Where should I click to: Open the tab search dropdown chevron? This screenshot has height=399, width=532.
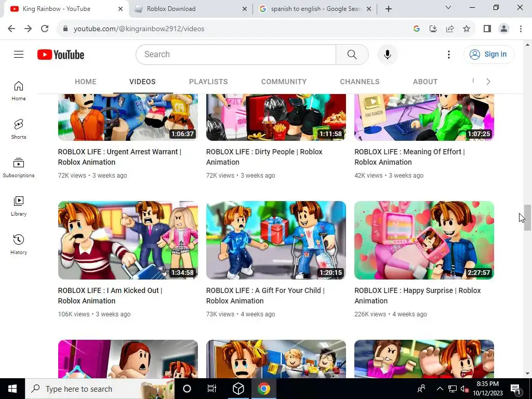[448, 7]
